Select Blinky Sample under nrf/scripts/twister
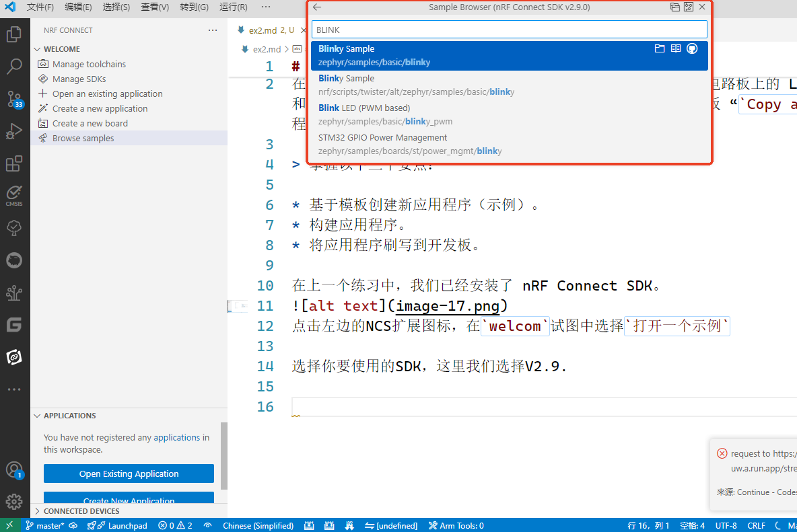This screenshot has width=797, height=532. point(510,85)
